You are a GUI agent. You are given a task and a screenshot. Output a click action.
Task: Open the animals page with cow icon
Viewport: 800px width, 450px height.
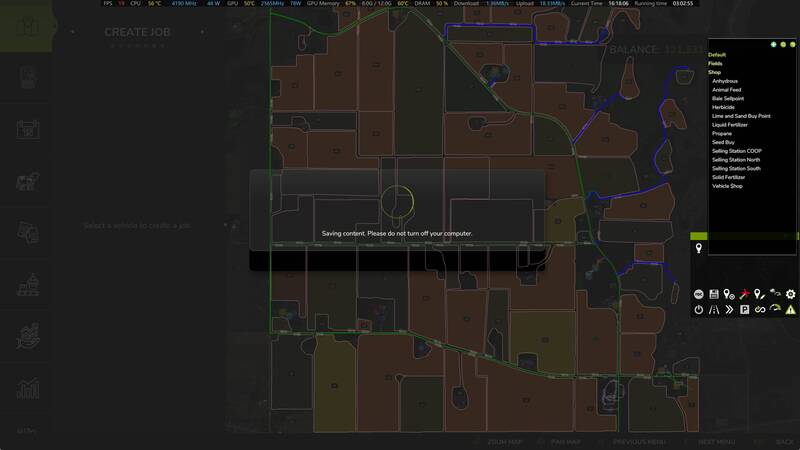[28, 182]
